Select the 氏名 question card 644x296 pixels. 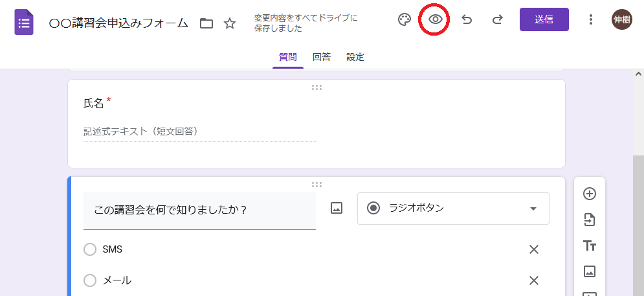pos(316,124)
